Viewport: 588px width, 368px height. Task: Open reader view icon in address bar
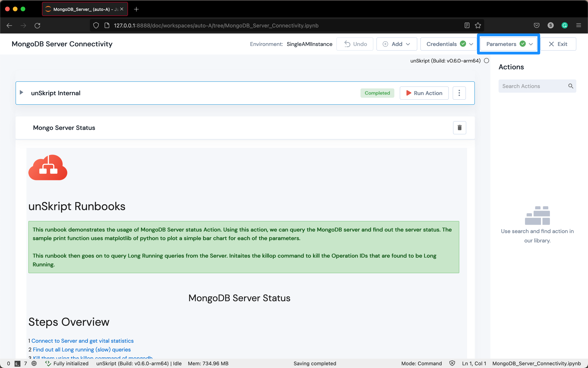(467, 26)
